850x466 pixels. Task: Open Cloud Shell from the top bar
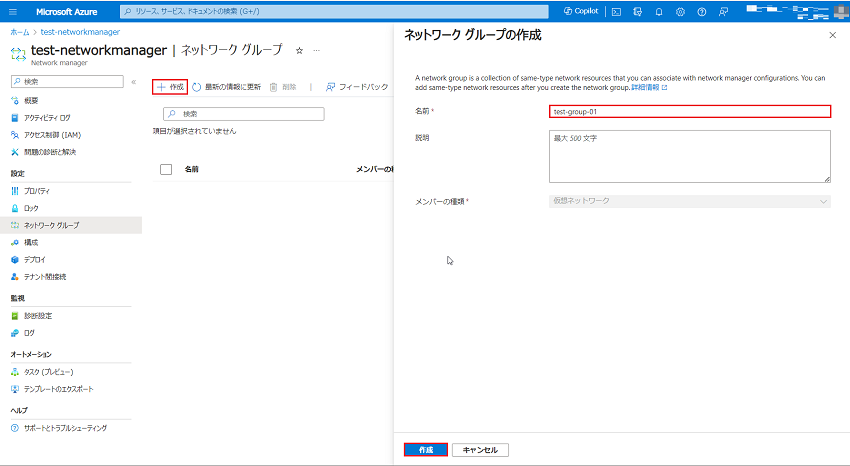(617, 12)
